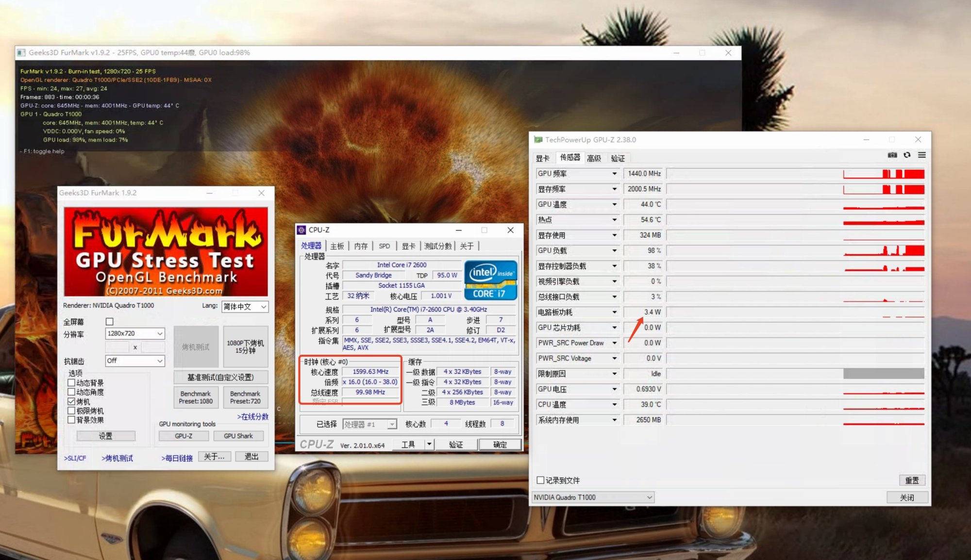This screenshot has height=560, width=971.
Task: Enable the 背景效果 checkbox
Action: click(71, 420)
